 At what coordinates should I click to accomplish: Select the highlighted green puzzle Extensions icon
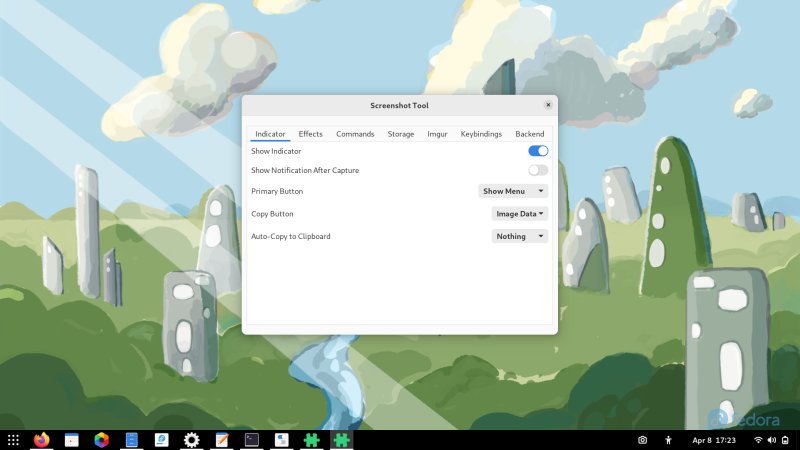pos(341,440)
